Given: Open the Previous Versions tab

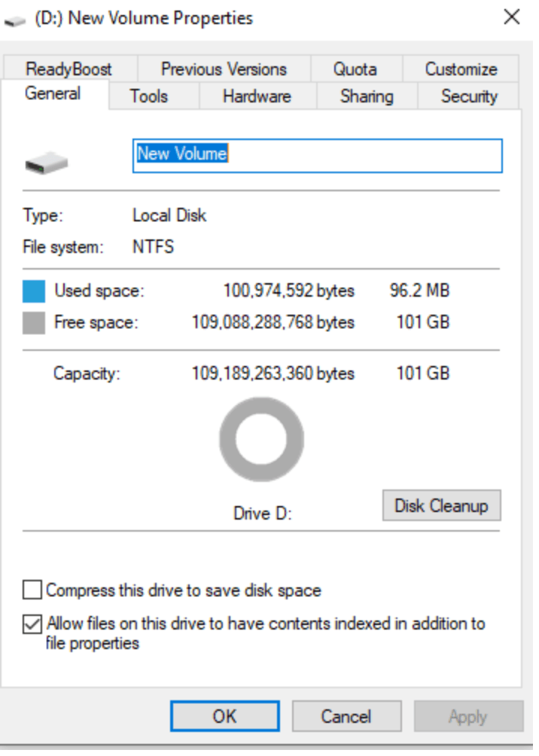Looking at the screenshot, I should pos(224,69).
